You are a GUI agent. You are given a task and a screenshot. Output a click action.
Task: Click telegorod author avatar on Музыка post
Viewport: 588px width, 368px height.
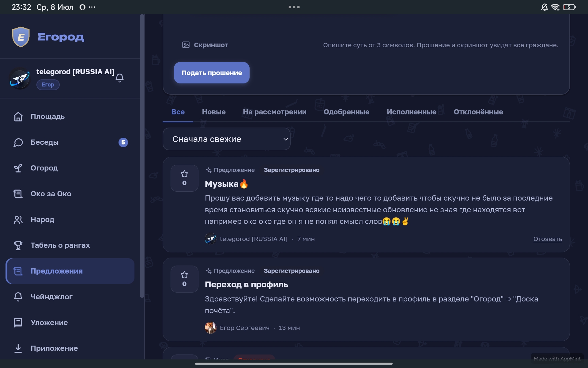pos(211,239)
